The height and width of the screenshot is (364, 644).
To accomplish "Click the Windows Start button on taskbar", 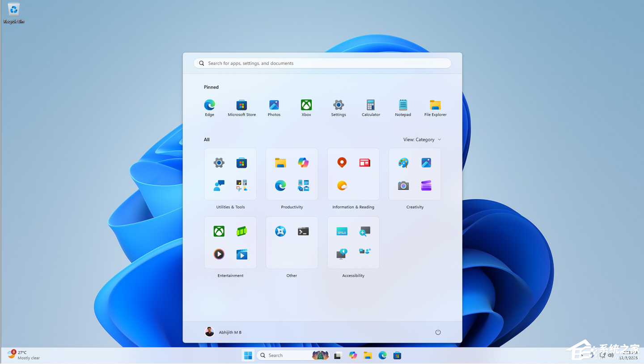I will (248, 355).
